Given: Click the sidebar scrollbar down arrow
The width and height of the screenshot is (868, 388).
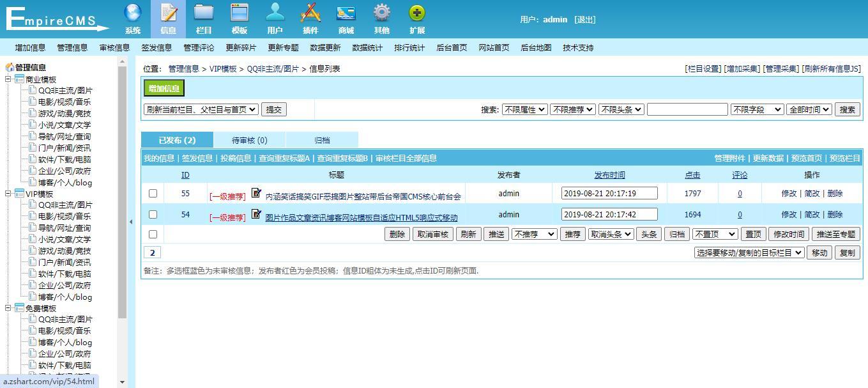Looking at the screenshot, I should (123, 382).
